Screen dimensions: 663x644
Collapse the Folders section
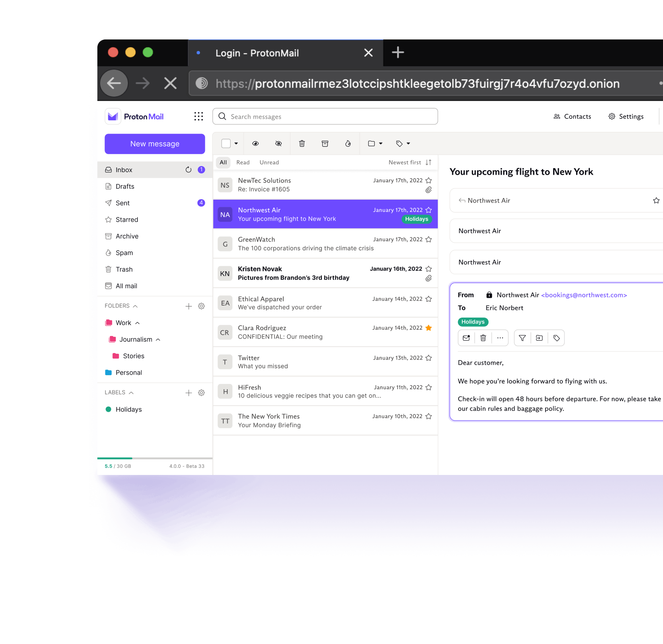[x=136, y=306]
